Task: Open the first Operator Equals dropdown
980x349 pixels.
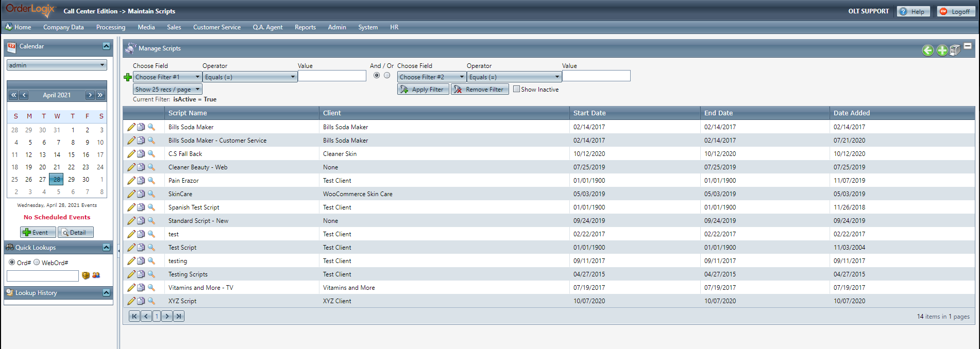Action: coord(250,77)
